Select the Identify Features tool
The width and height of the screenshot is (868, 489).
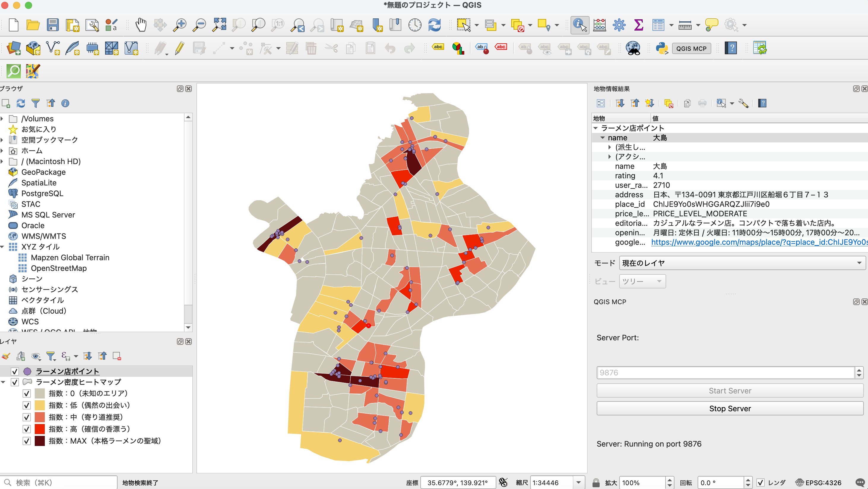click(579, 25)
